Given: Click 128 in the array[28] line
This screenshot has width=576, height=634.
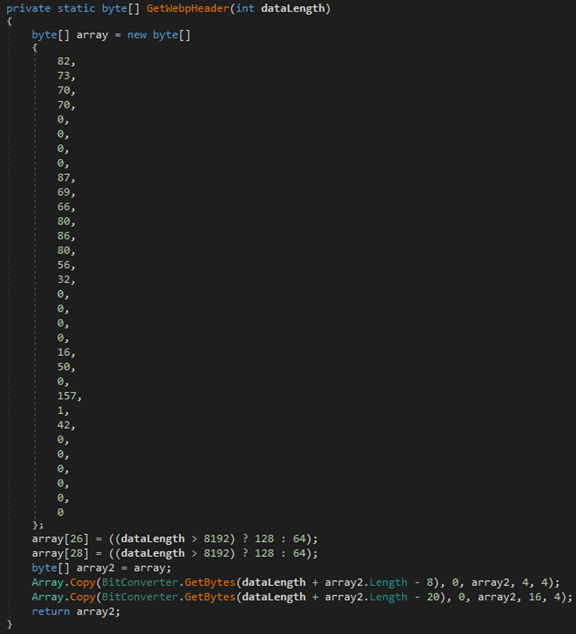Looking at the screenshot, I should point(264,553).
